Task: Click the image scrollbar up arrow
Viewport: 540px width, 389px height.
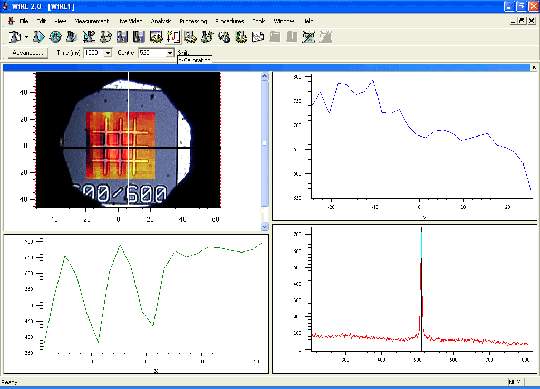Action: click(x=264, y=76)
